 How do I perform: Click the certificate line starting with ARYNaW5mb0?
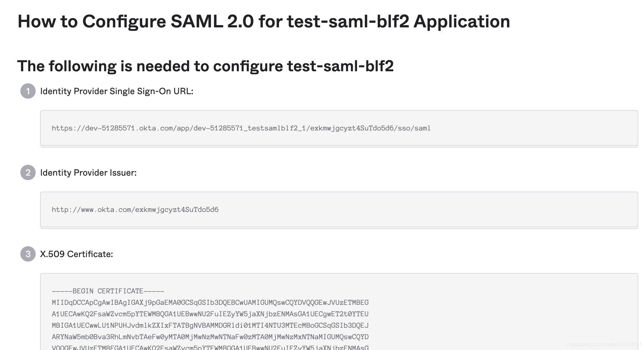click(x=210, y=337)
